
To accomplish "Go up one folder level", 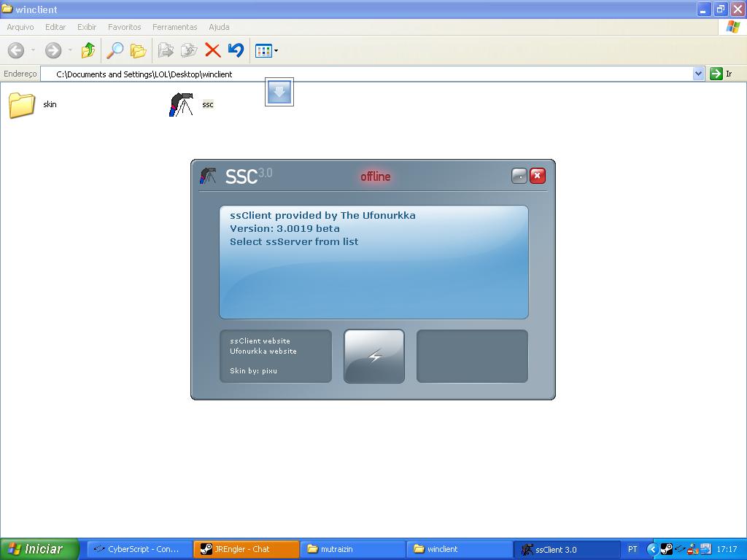I will coord(88,50).
